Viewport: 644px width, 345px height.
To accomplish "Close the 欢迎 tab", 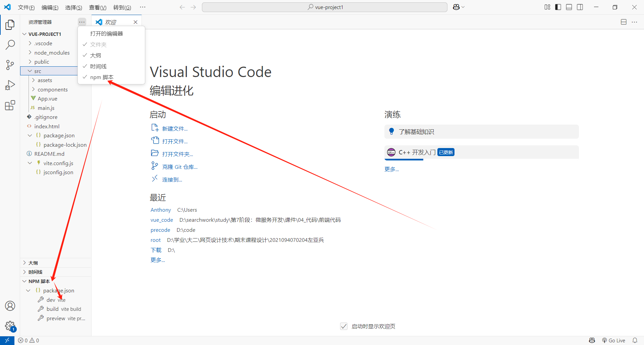I will point(136,22).
